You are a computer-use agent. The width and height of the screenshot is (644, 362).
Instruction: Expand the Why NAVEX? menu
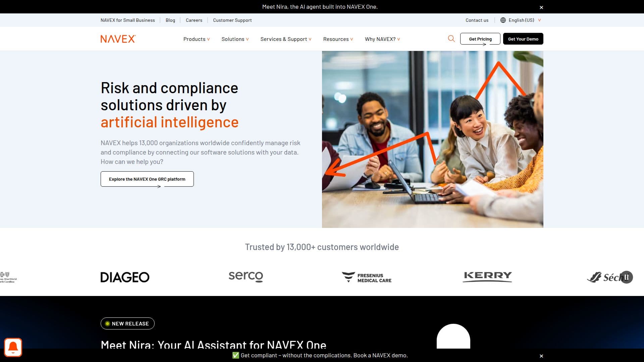[x=382, y=39]
